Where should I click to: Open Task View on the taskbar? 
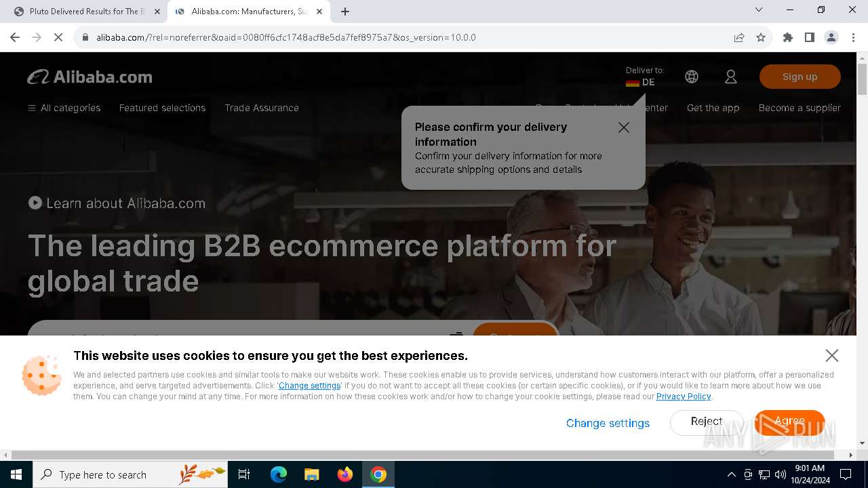click(244, 474)
